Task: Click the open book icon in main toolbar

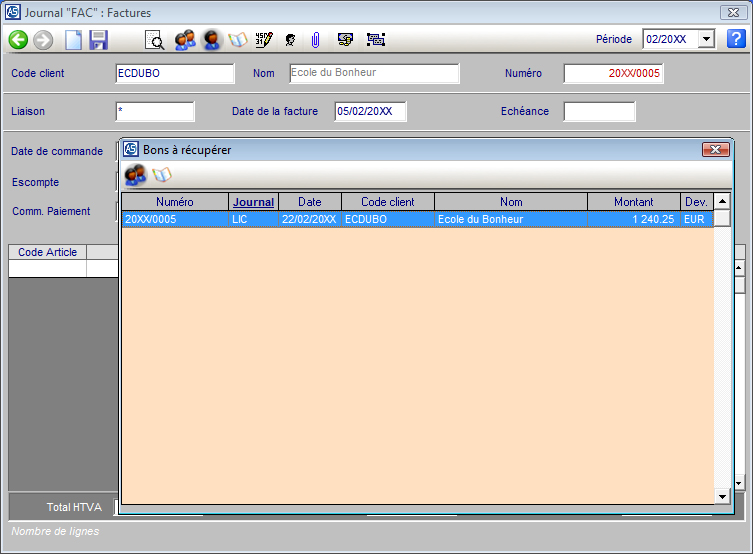Action: click(238, 40)
